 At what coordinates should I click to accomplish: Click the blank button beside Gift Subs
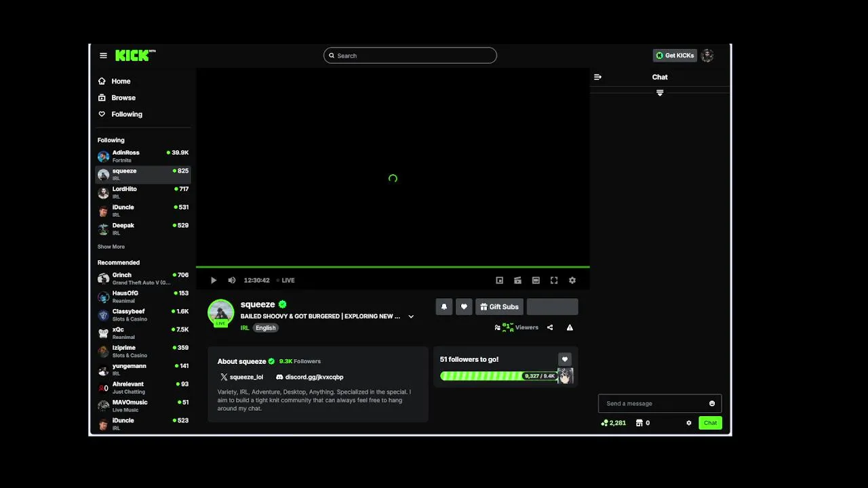(x=552, y=307)
